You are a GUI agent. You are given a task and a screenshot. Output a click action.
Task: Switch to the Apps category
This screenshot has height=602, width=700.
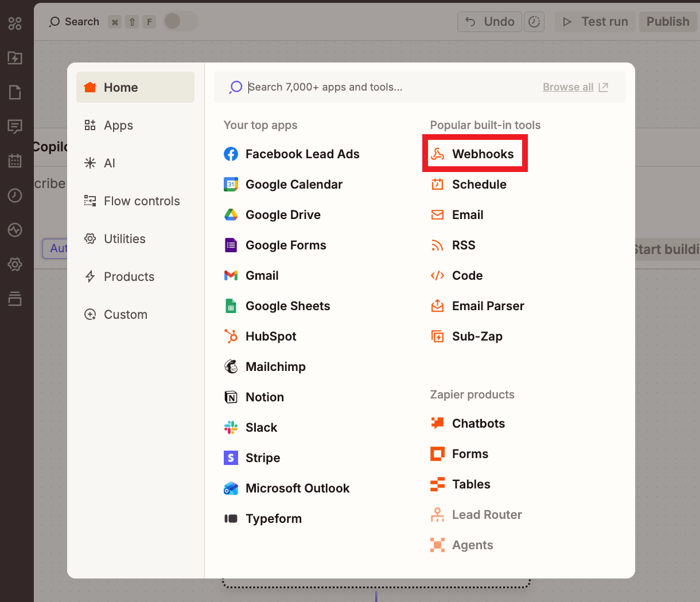click(135, 125)
